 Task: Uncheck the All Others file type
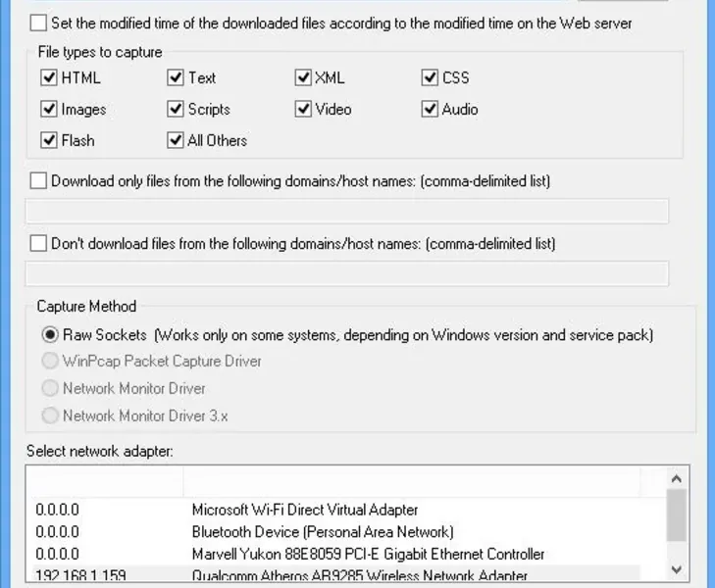point(176,140)
